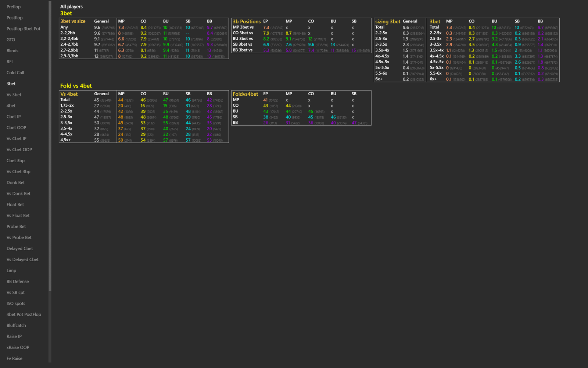Navigate to the Donk Bet page
Viewport: 588px width, 368px height.
click(15, 183)
